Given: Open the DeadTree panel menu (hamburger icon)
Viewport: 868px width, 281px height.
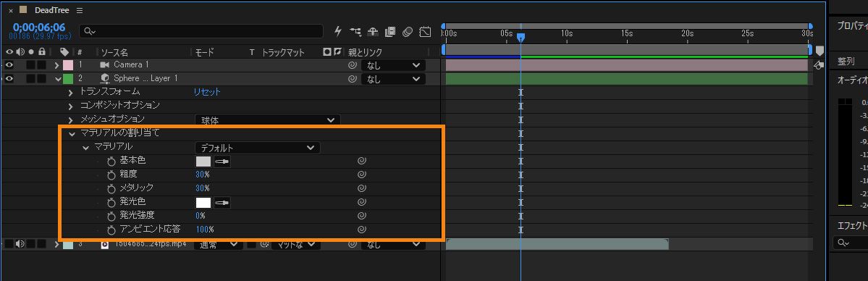Looking at the screenshot, I should [x=80, y=11].
